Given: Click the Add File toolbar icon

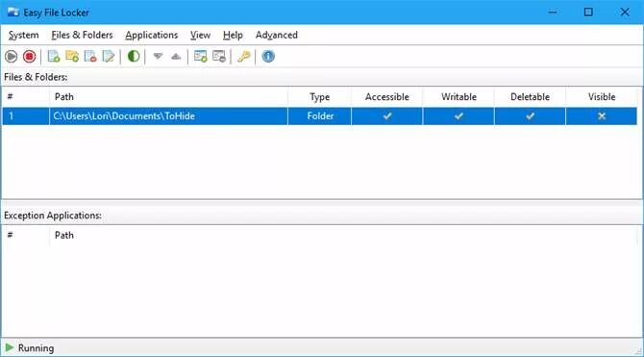Looking at the screenshot, I should (x=54, y=57).
